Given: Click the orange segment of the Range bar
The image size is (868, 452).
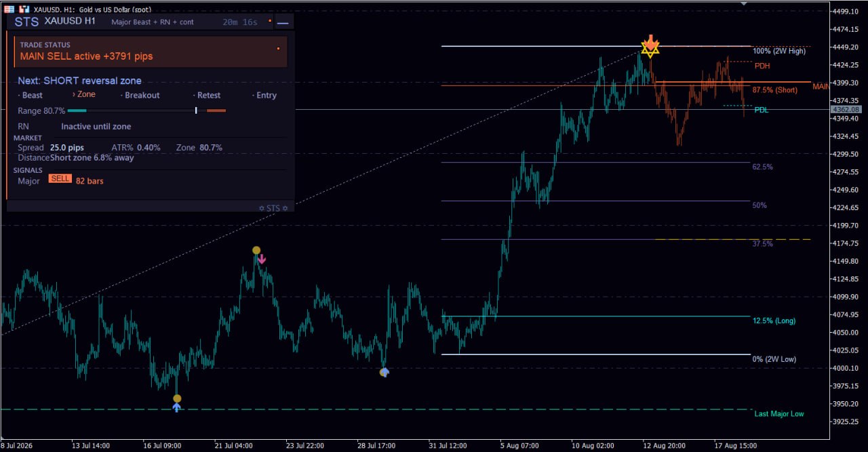Looking at the screenshot, I should 216,110.
